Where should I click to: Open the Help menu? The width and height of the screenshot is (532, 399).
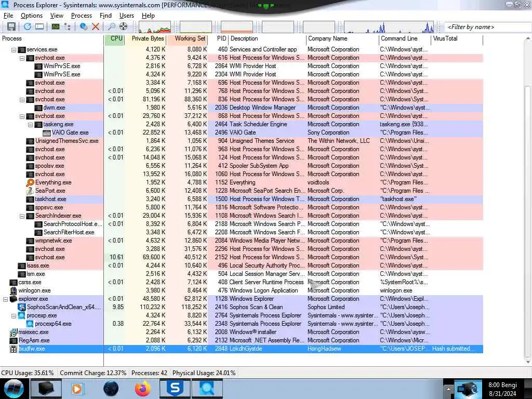pos(148,16)
